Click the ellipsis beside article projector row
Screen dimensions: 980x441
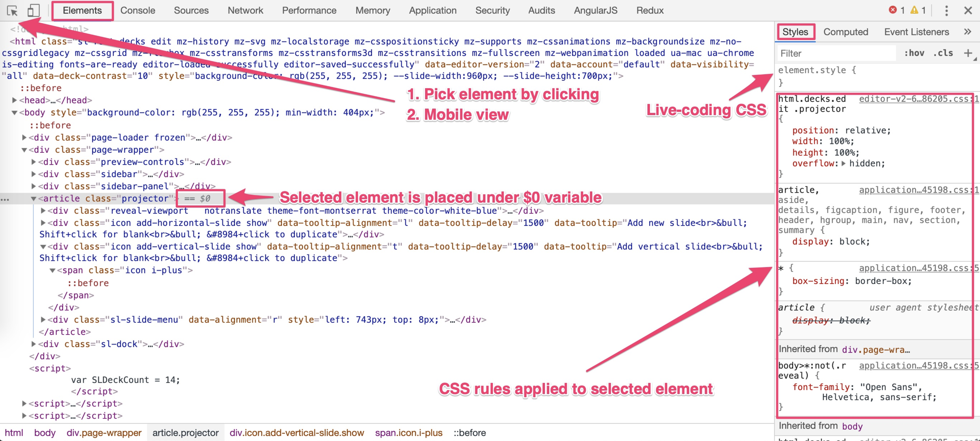tap(5, 199)
